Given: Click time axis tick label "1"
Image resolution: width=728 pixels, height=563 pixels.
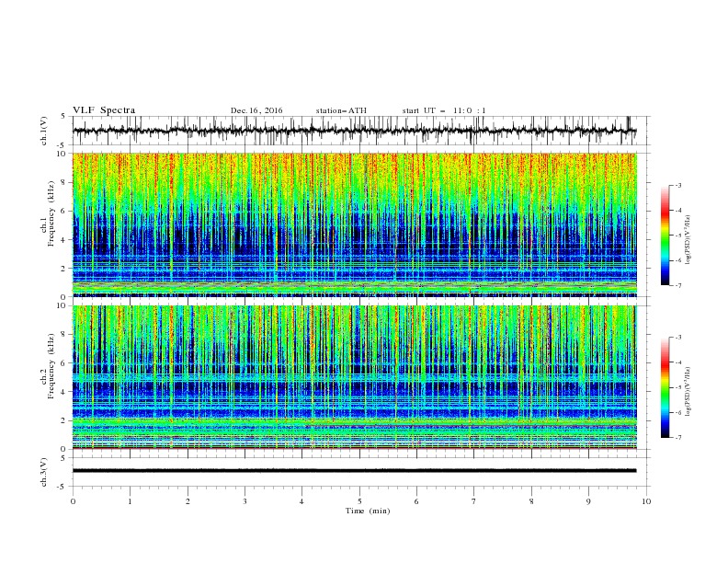Looking at the screenshot, I should [130, 501].
